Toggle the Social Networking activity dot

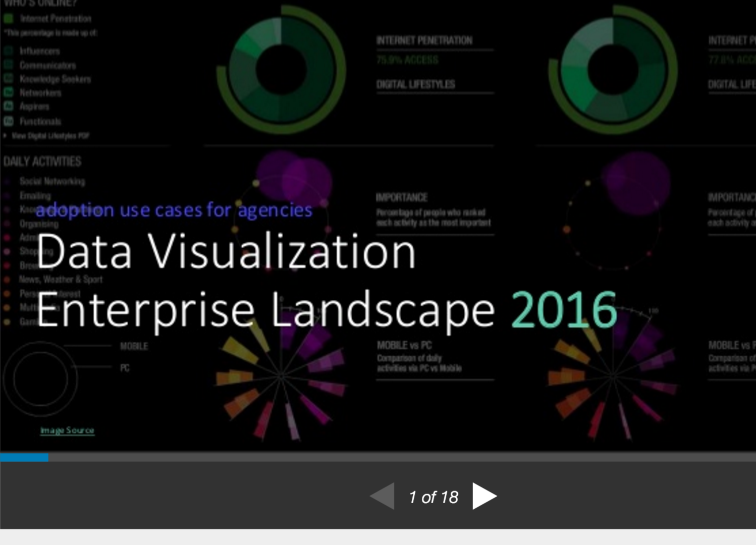[x=7, y=181]
